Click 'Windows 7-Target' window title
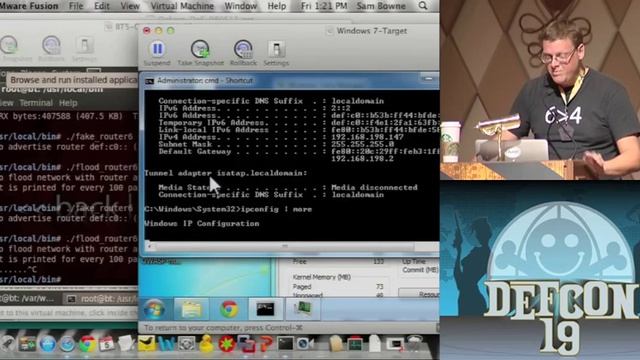Viewport: 640px width, 360px height. [372, 31]
